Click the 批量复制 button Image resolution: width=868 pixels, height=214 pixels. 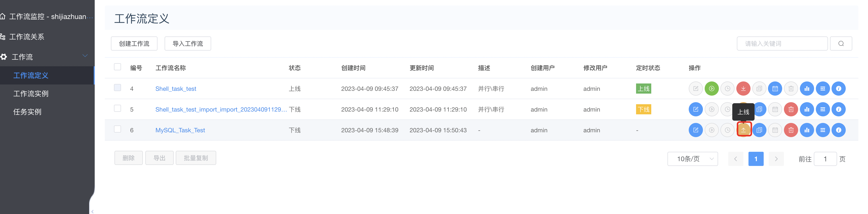pos(196,158)
